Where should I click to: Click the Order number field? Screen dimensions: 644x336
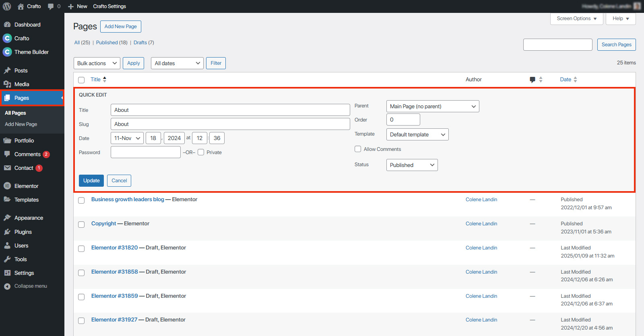(403, 120)
